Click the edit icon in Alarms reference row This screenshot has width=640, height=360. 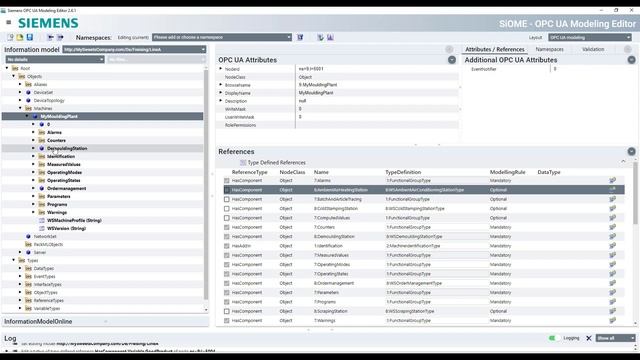612,180
